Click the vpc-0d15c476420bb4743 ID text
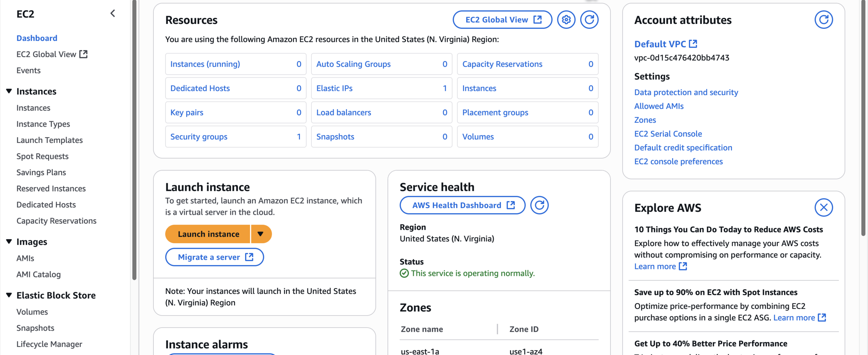868x355 pixels. click(x=682, y=58)
